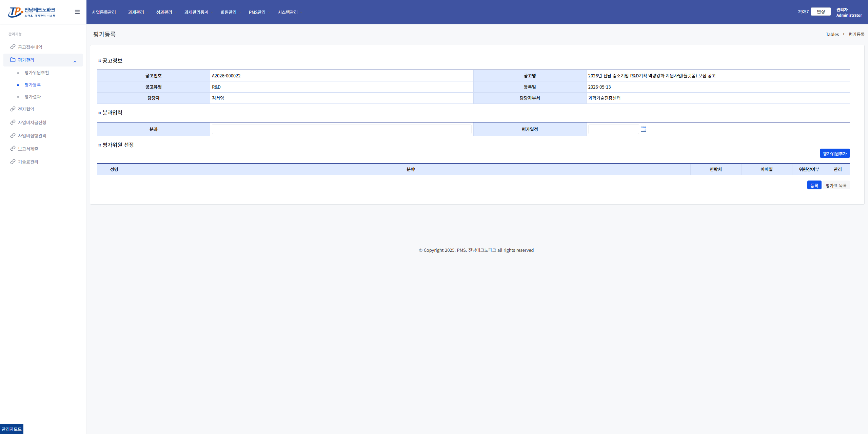Click the 관리자모드 badge at bottom
Viewport: 868px width, 434px height.
(x=12, y=429)
